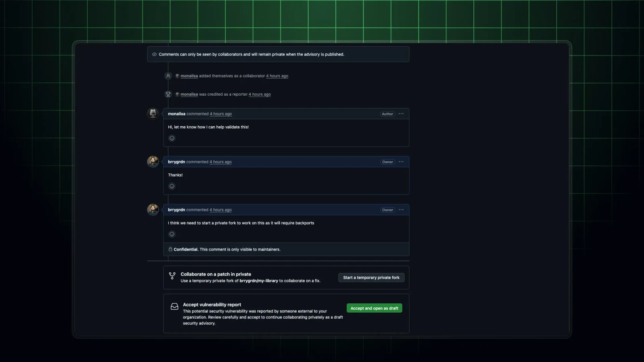Open options menu on the "Thanks!" comment

(x=401, y=162)
